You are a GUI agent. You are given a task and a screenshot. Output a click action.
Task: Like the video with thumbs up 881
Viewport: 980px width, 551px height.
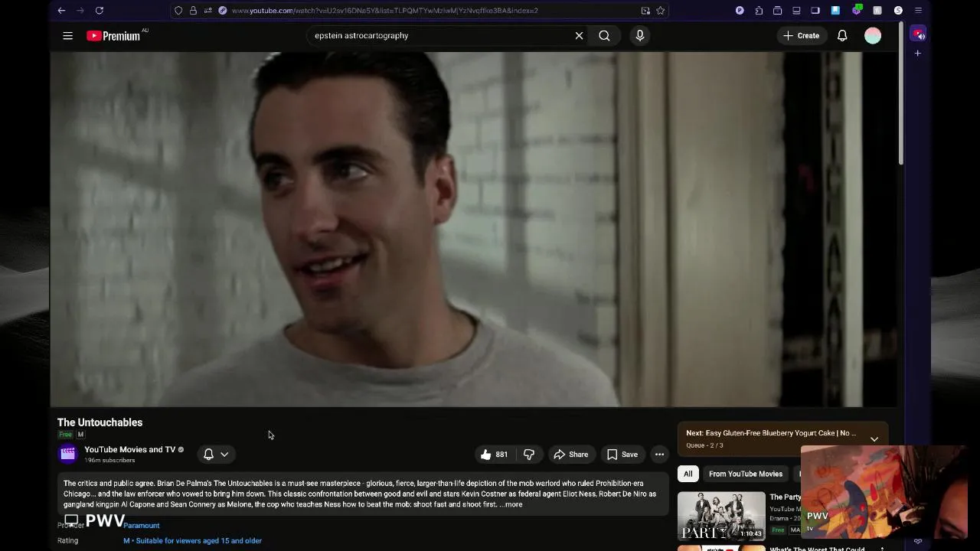tap(494, 455)
